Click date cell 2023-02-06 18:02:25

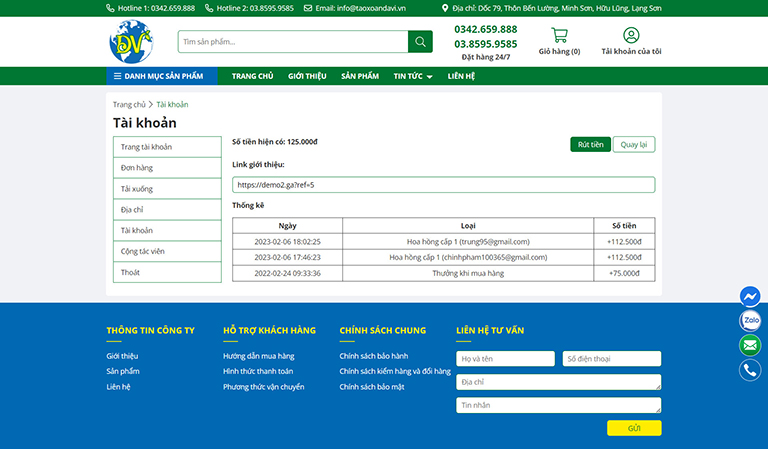click(x=288, y=241)
